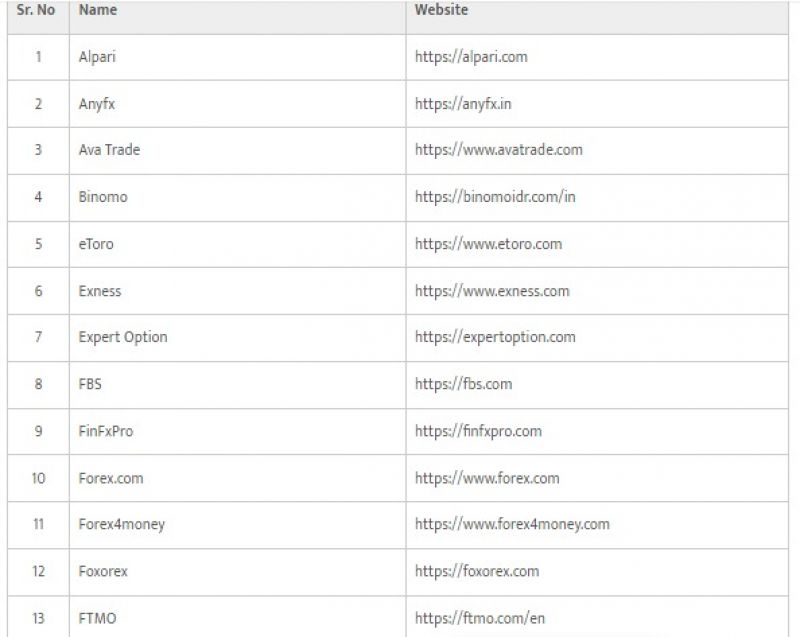Open the https://finfxpro.com link
The height and width of the screenshot is (637, 800).
coord(478,431)
